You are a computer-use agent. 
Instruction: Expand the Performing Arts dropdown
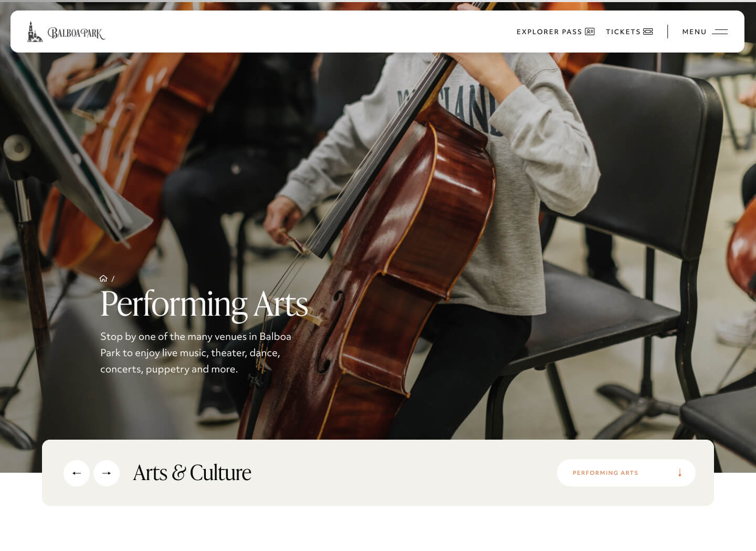pyautogui.click(x=626, y=473)
